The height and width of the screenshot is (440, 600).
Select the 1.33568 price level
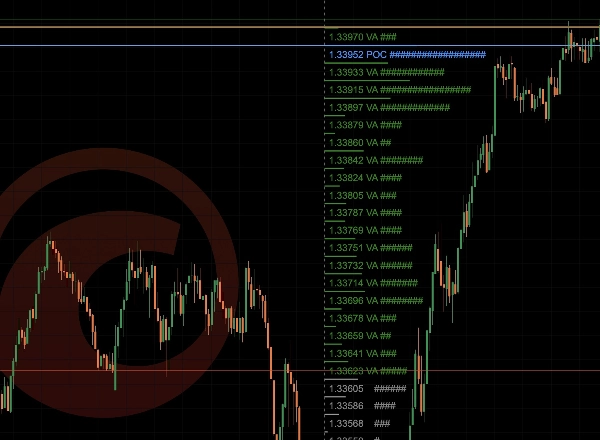tap(359, 424)
